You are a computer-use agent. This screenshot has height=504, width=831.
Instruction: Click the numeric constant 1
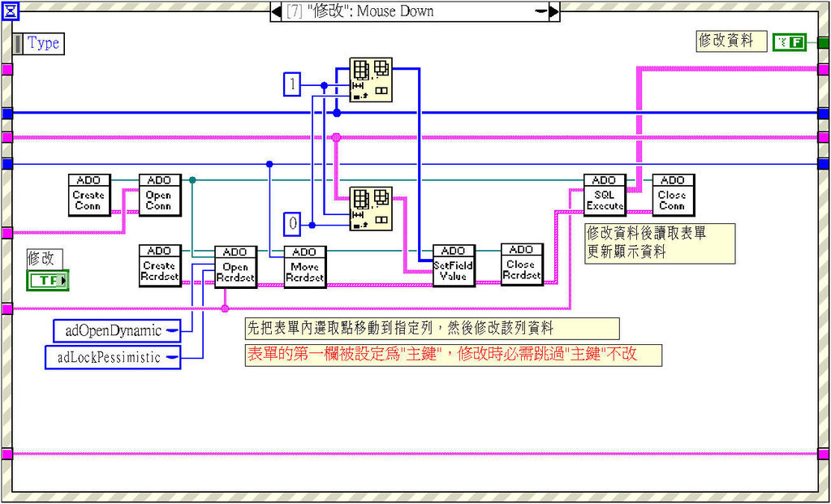click(291, 84)
